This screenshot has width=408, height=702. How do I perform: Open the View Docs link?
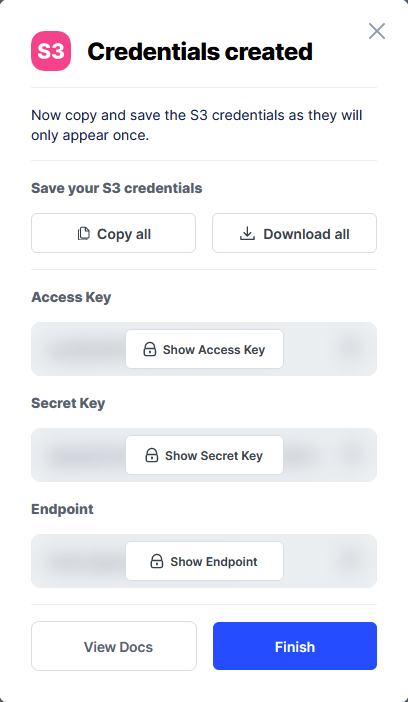(114, 646)
